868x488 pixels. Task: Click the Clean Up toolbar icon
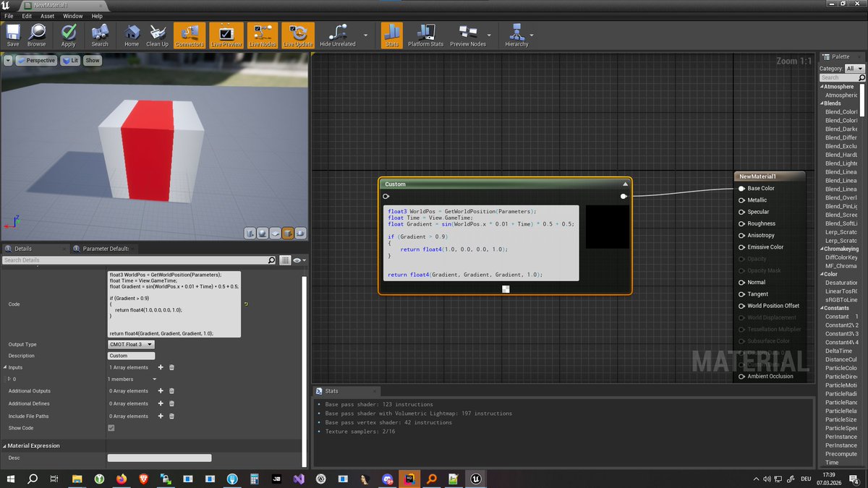pyautogui.click(x=157, y=35)
